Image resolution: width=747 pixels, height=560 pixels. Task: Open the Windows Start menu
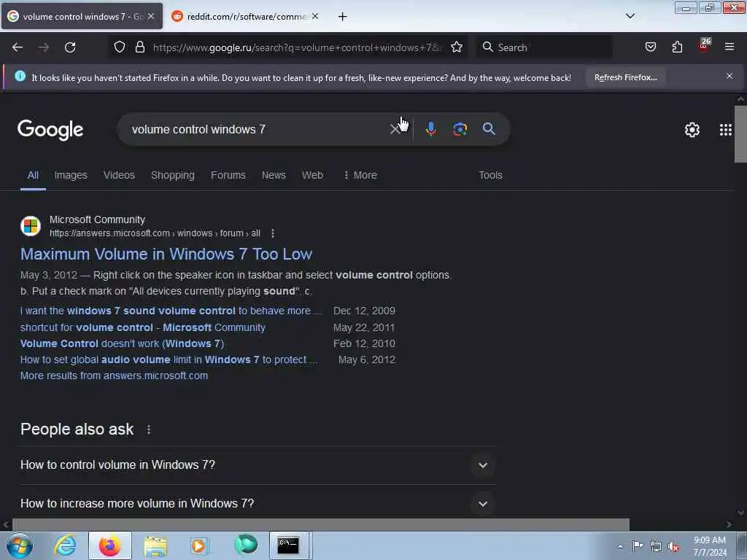[20, 545]
